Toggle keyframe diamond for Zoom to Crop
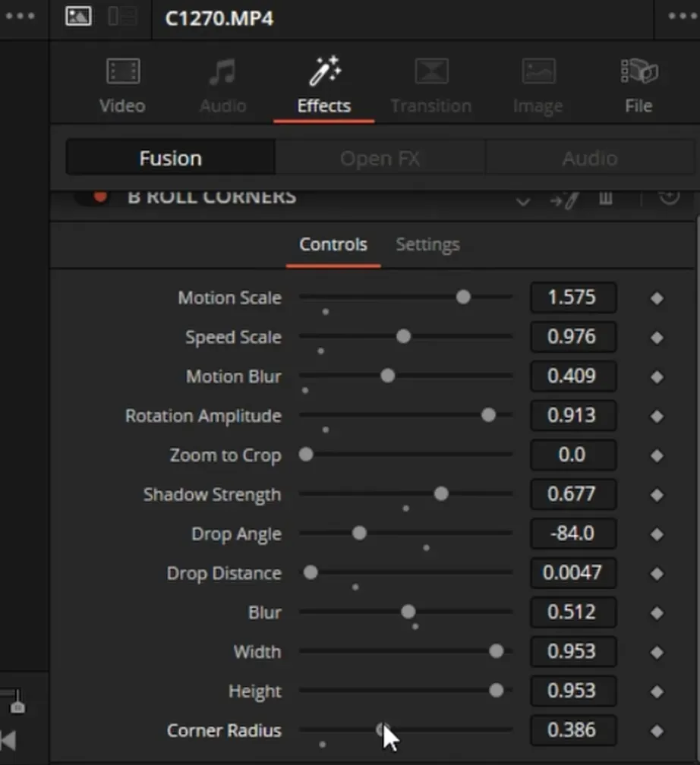 [x=657, y=455]
